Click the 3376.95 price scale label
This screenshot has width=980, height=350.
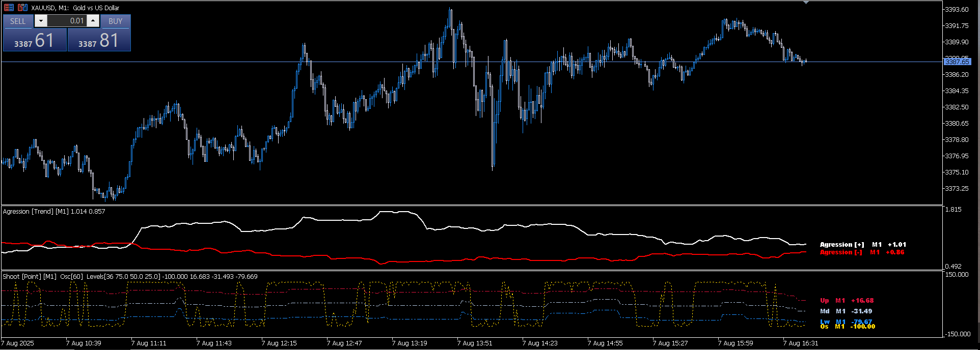click(957, 156)
